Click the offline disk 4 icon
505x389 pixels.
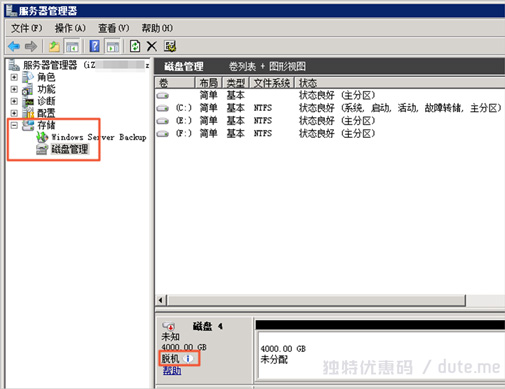[169, 326]
